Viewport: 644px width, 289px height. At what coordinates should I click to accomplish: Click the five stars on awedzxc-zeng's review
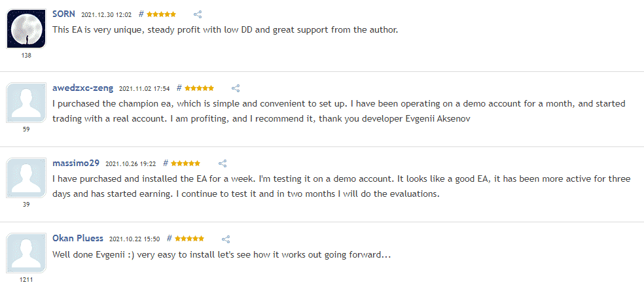[x=199, y=88]
